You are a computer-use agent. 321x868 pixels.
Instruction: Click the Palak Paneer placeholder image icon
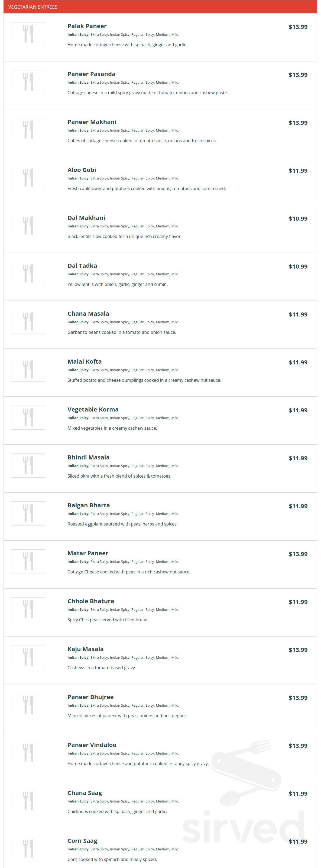tap(28, 34)
